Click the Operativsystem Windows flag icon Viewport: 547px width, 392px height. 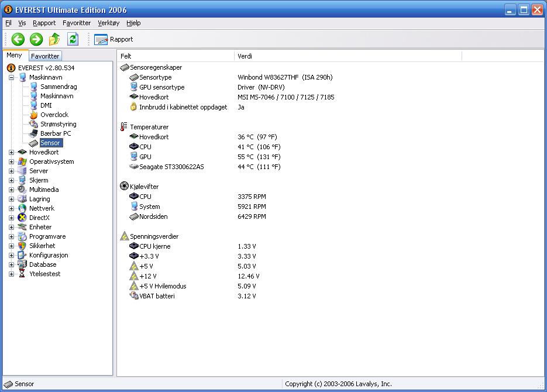tap(22, 161)
